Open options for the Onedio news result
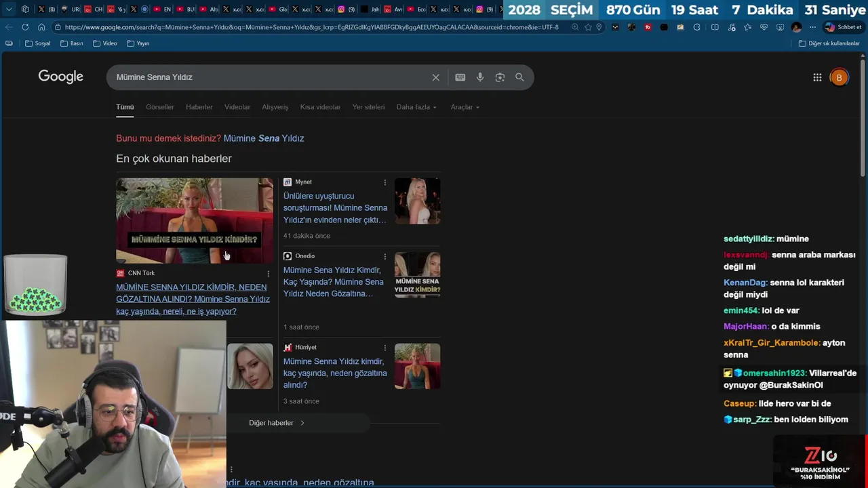Screen dimensions: 868x488 pos(385,256)
